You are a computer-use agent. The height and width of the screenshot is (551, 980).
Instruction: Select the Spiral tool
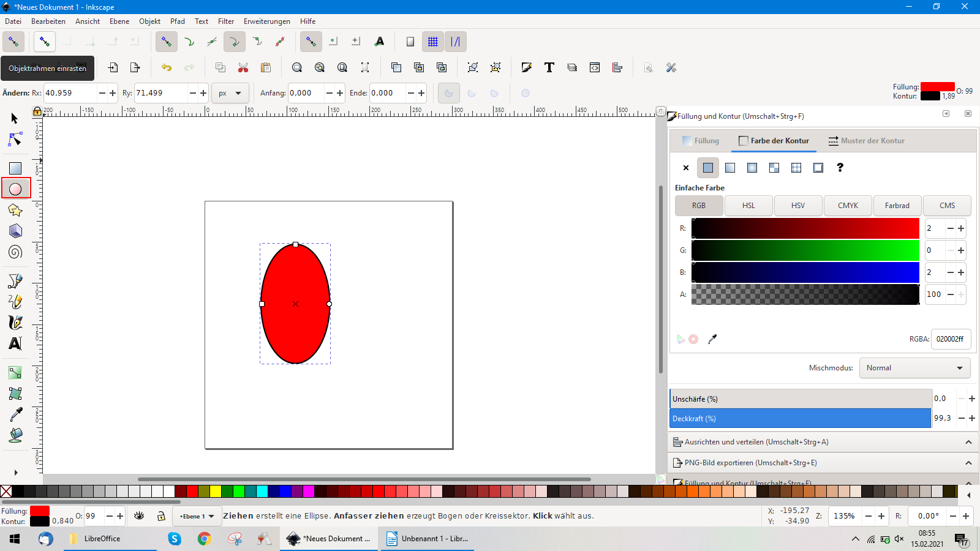tap(15, 252)
